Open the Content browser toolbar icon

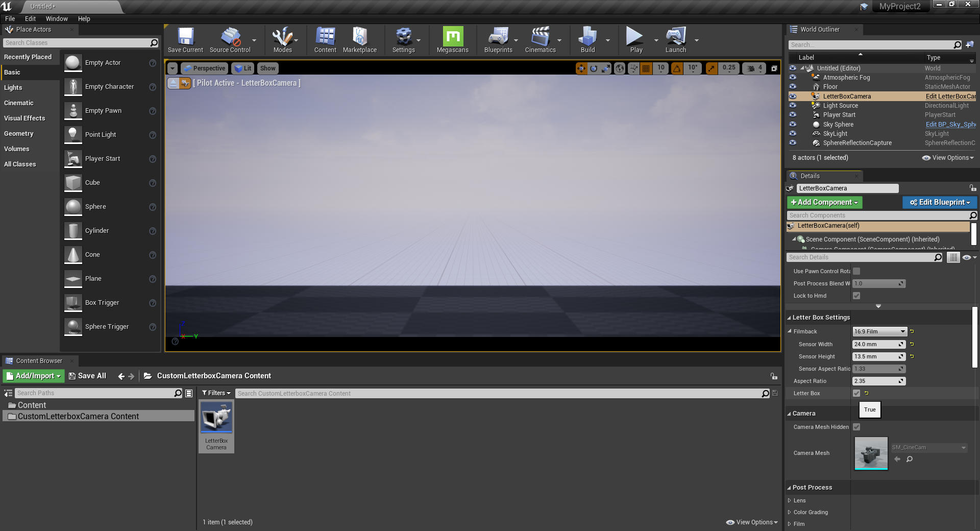325,40
